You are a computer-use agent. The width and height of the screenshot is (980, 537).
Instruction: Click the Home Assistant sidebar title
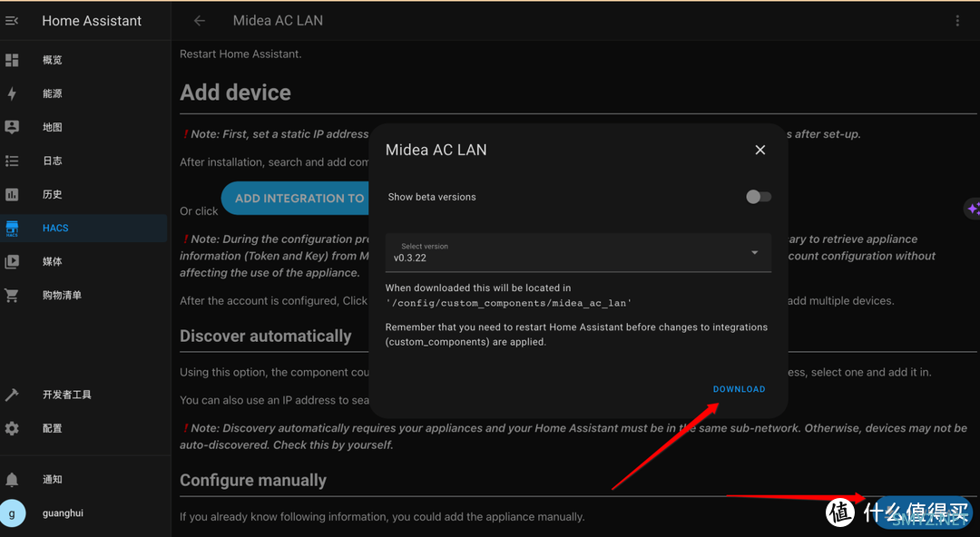coord(92,21)
